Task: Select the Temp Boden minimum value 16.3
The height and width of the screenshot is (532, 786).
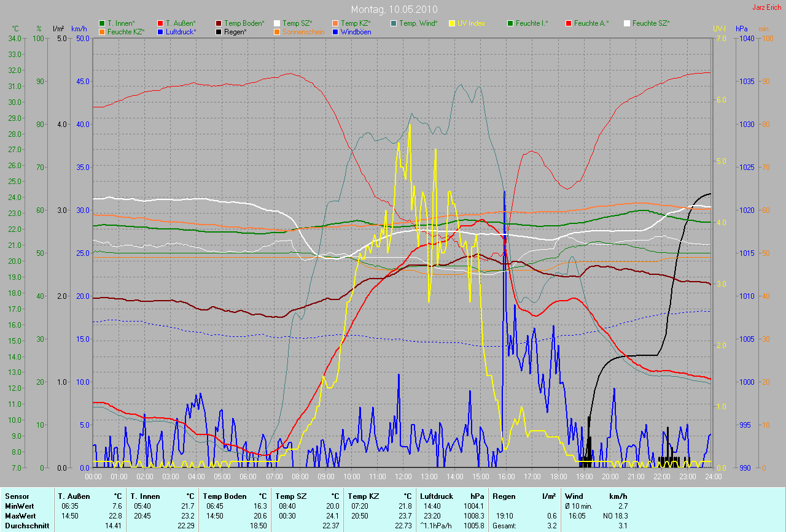Action: click(x=260, y=506)
